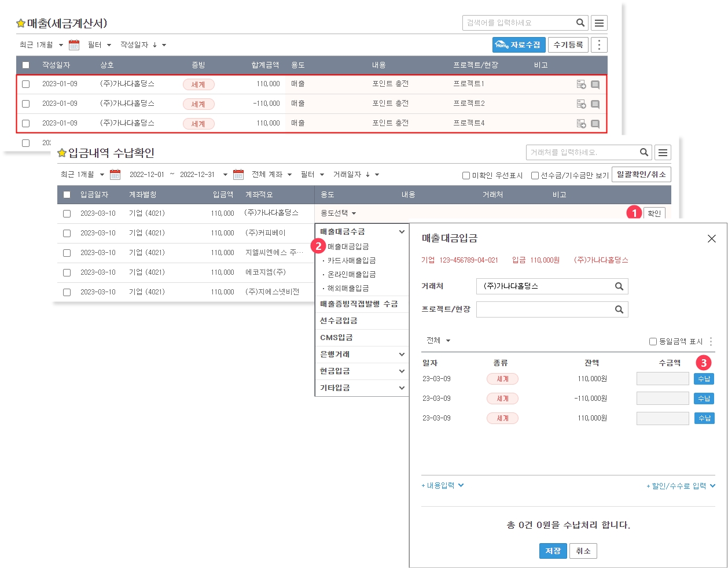728x568 pixels.
Task: Open the three-dot more options next to 수기등록
Action: (x=599, y=45)
